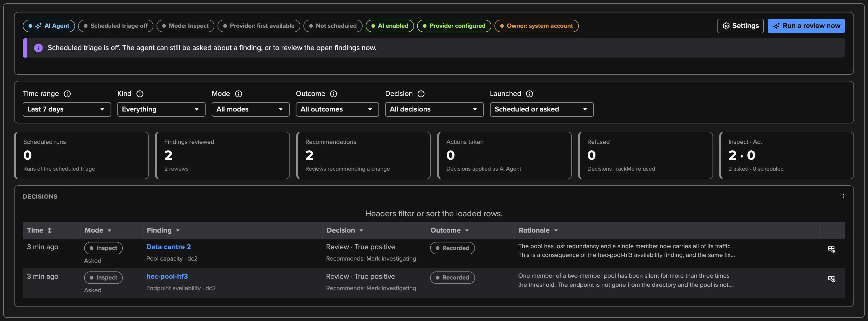The image size is (868, 321).
Task: Click the Provider configured badge
Action: (x=454, y=26)
